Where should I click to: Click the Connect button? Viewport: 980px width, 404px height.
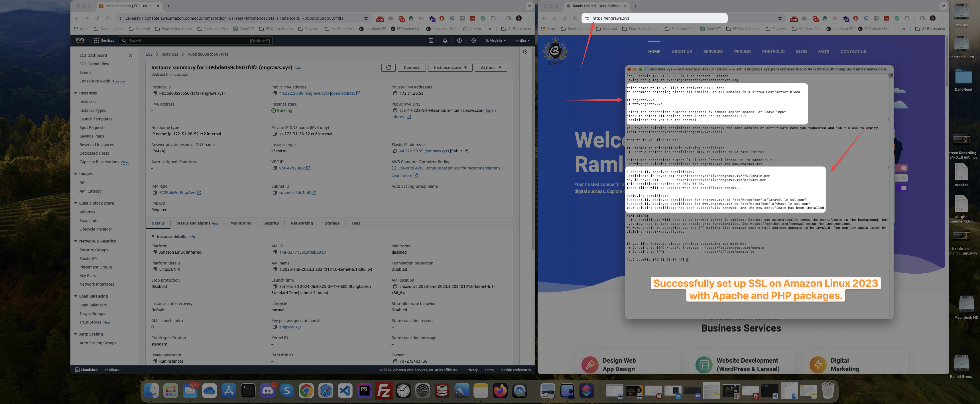coord(411,67)
